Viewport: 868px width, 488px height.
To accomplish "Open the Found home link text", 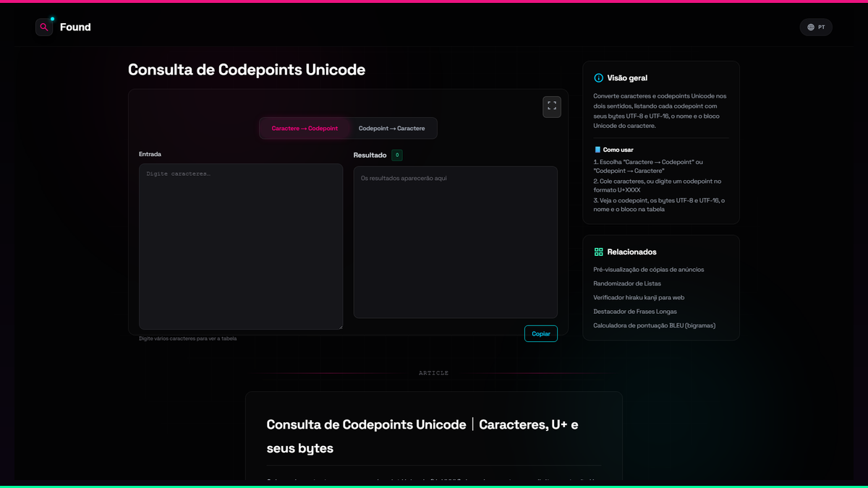I will (75, 27).
